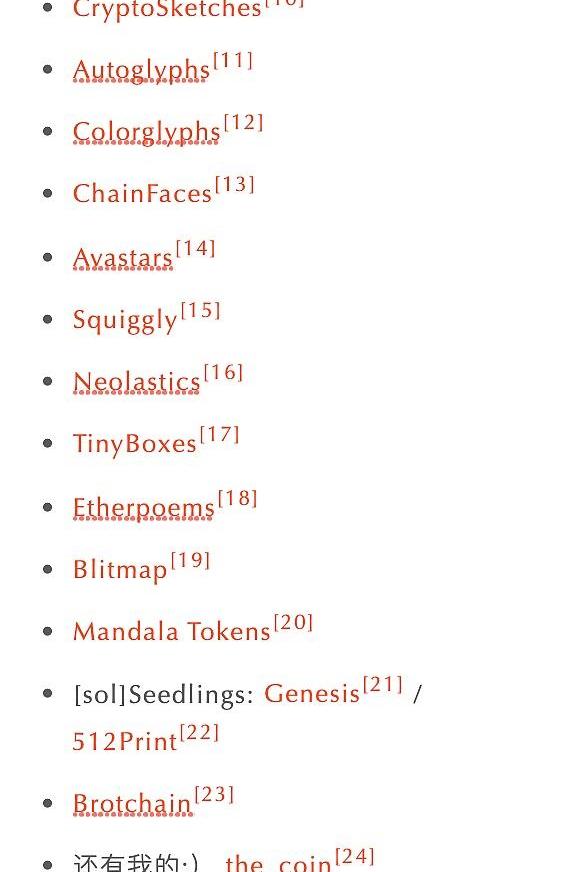The width and height of the screenshot is (586, 872).
Task: Open the Squiggly link
Action: [x=125, y=320]
